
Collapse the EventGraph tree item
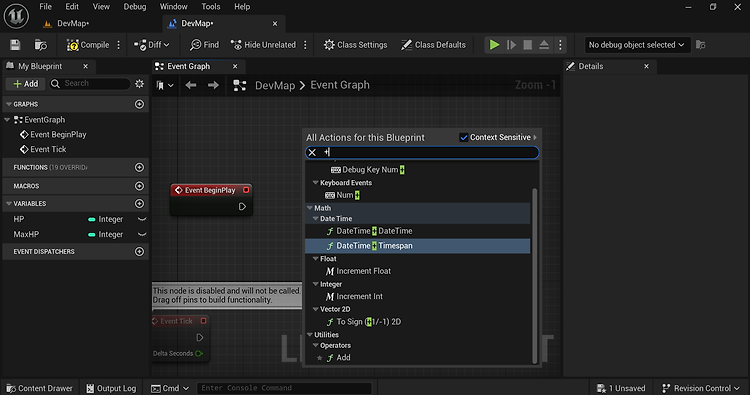pyautogui.click(x=7, y=120)
